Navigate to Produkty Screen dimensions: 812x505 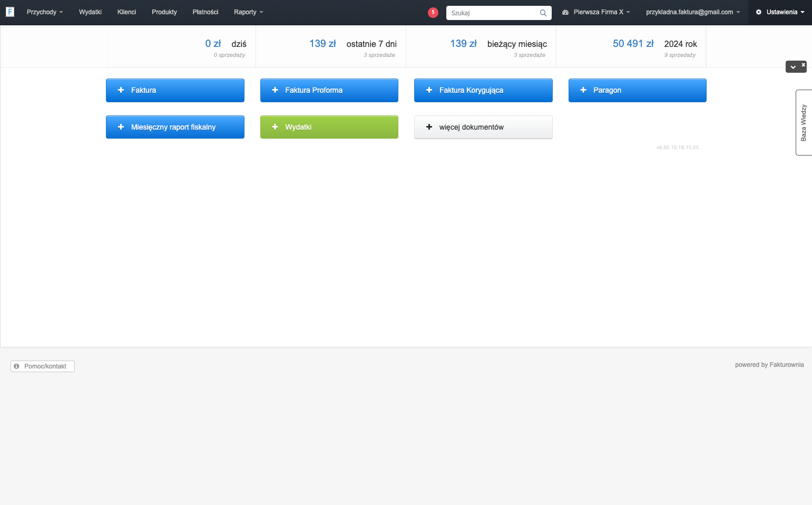tap(164, 12)
